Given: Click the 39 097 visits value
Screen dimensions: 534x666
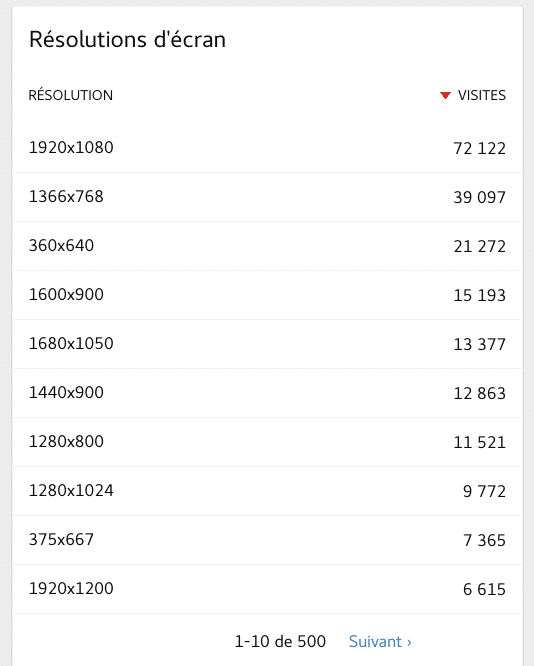Looking at the screenshot, I should pyautogui.click(x=480, y=197).
